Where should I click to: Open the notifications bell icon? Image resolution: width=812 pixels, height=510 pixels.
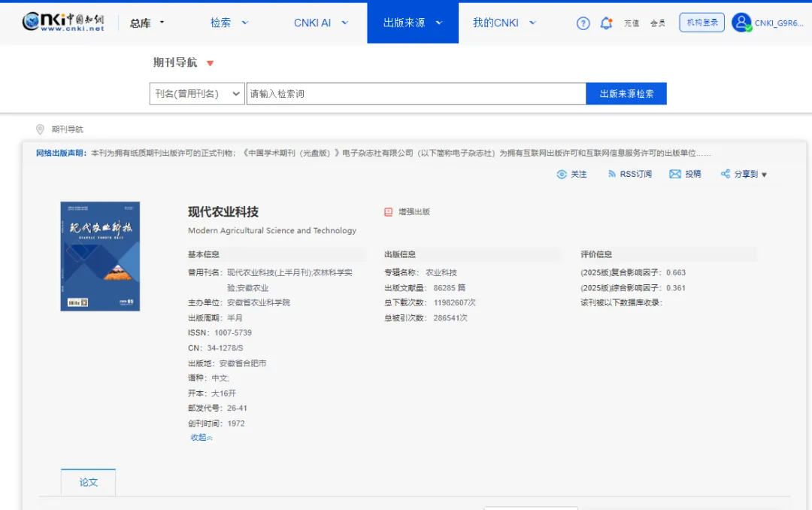[x=606, y=23]
